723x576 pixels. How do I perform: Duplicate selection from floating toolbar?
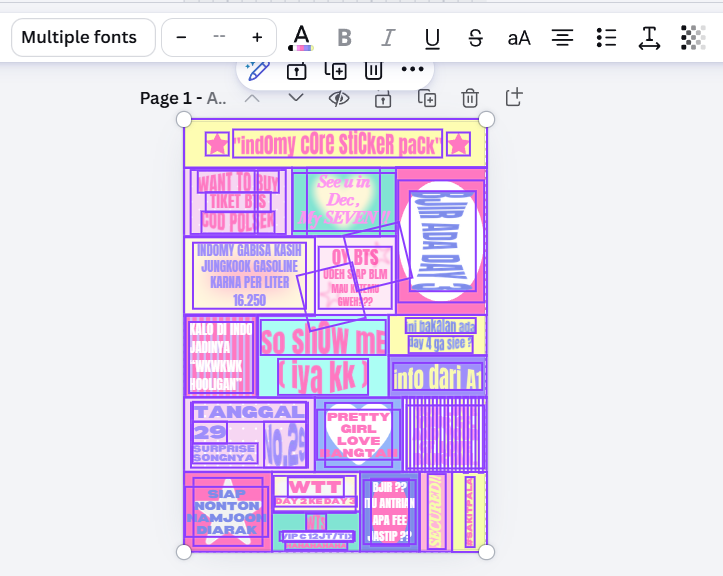pyautogui.click(x=335, y=71)
